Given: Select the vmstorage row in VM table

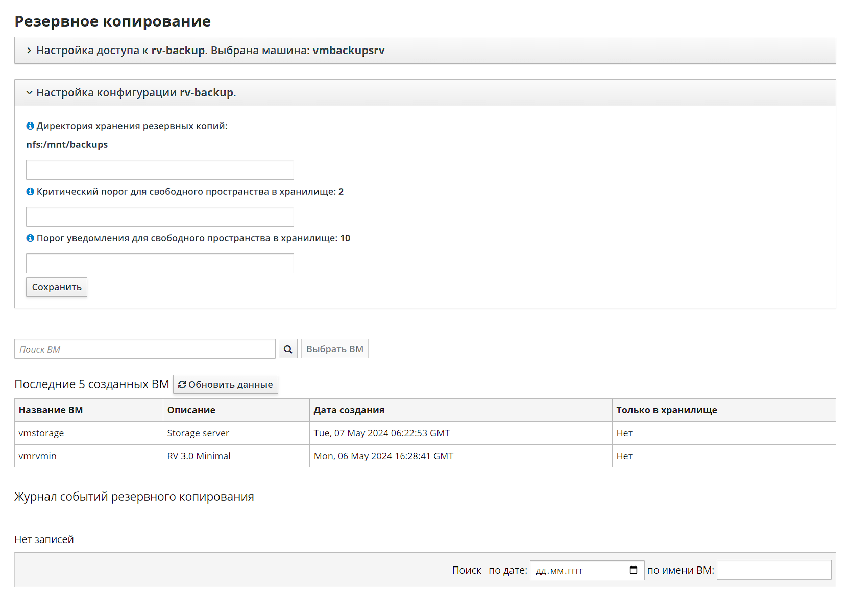Looking at the screenshot, I should tap(41, 433).
